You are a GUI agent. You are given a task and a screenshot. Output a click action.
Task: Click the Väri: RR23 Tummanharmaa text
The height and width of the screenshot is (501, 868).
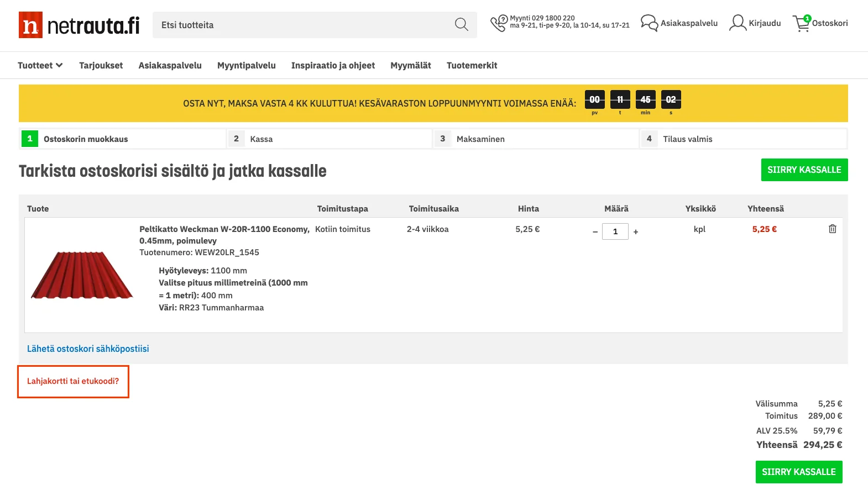pos(211,308)
